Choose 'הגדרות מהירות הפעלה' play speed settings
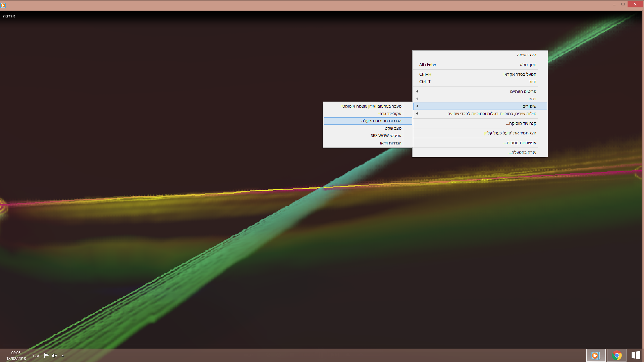Viewport: 644px width, 362px height. click(381, 121)
